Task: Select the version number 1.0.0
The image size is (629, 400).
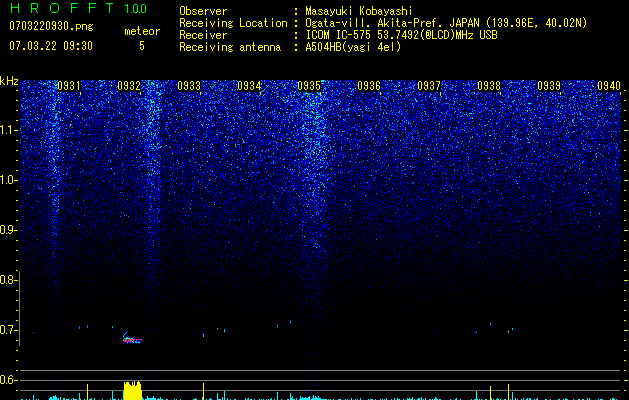Action: click(x=136, y=9)
